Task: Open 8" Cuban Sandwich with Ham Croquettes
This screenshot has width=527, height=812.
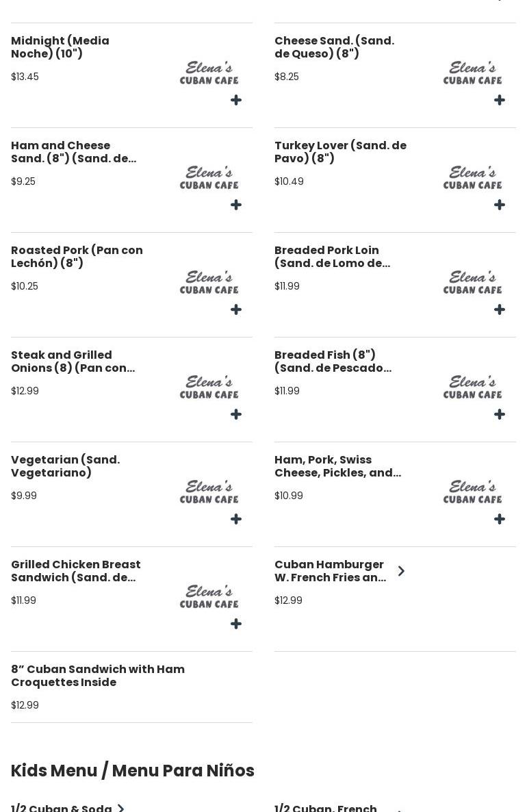Action: 98,676
